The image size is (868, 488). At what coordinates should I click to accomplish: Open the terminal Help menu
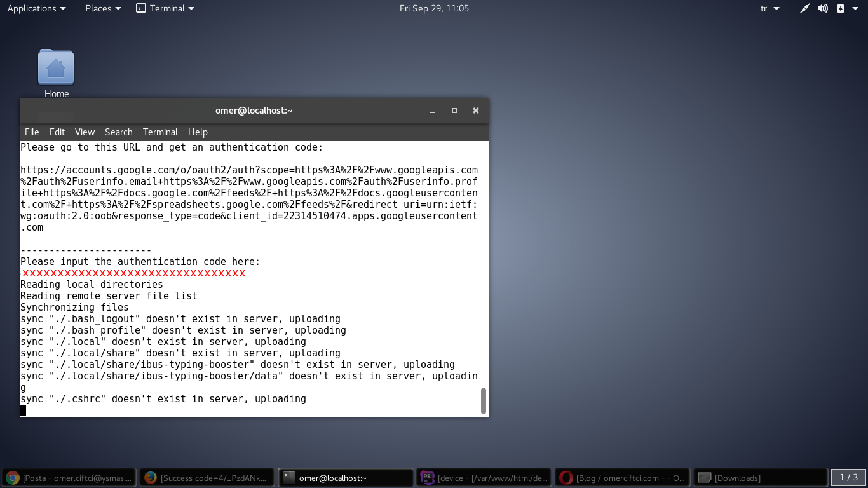coord(198,132)
